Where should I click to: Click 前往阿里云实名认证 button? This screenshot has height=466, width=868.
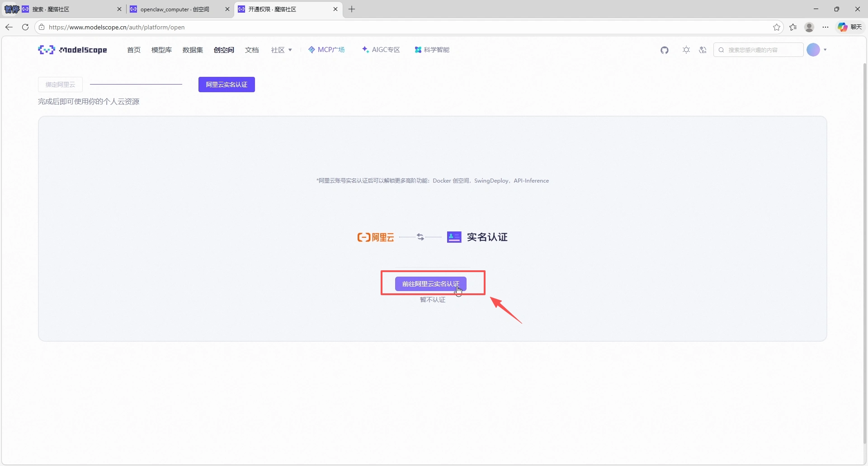tap(430, 284)
